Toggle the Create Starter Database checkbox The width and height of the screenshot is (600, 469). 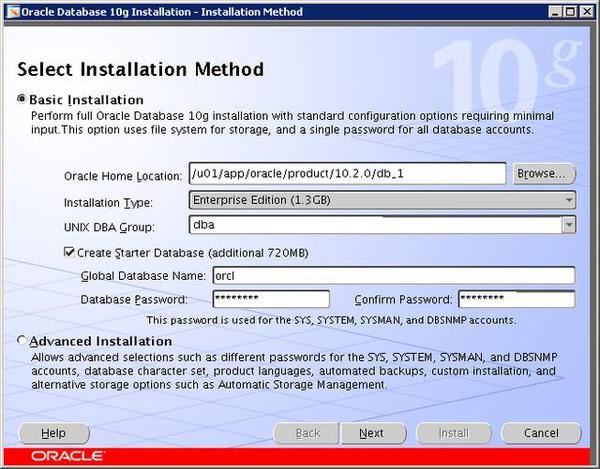point(69,252)
